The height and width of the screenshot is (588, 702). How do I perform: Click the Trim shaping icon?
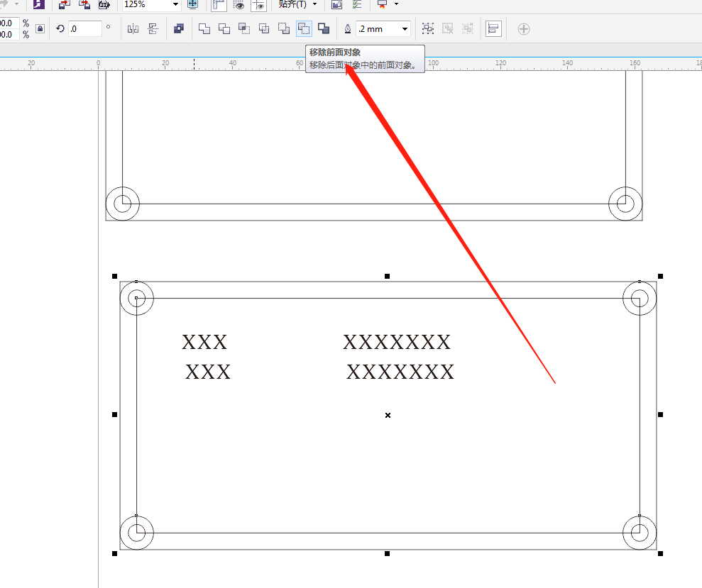coord(224,28)
